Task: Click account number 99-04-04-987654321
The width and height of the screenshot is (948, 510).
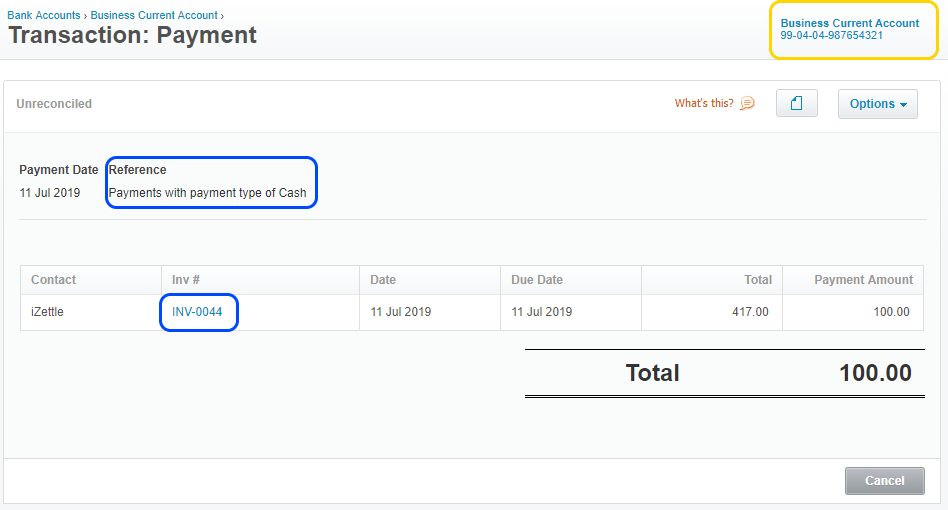Action: (831, 36)
